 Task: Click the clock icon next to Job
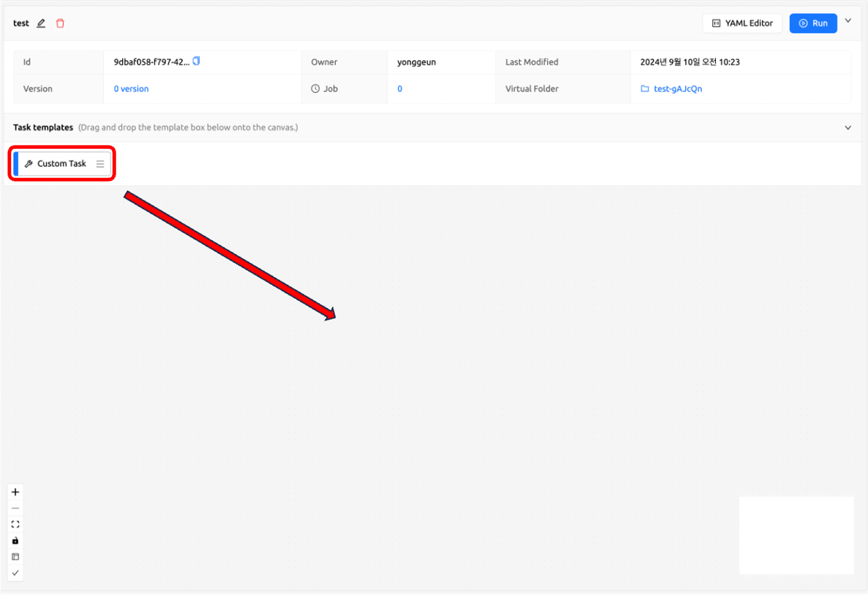tap(316, 89)
